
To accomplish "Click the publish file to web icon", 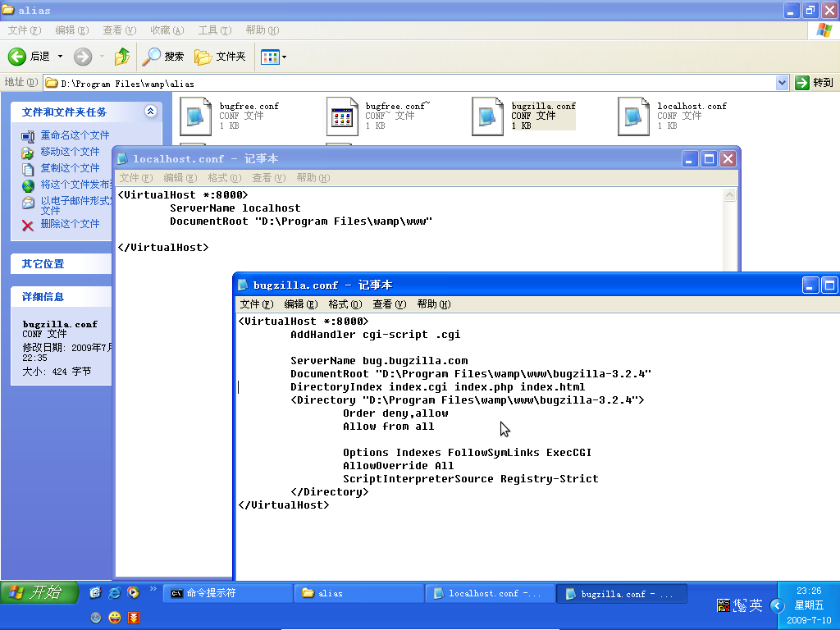I will point(28,186).
